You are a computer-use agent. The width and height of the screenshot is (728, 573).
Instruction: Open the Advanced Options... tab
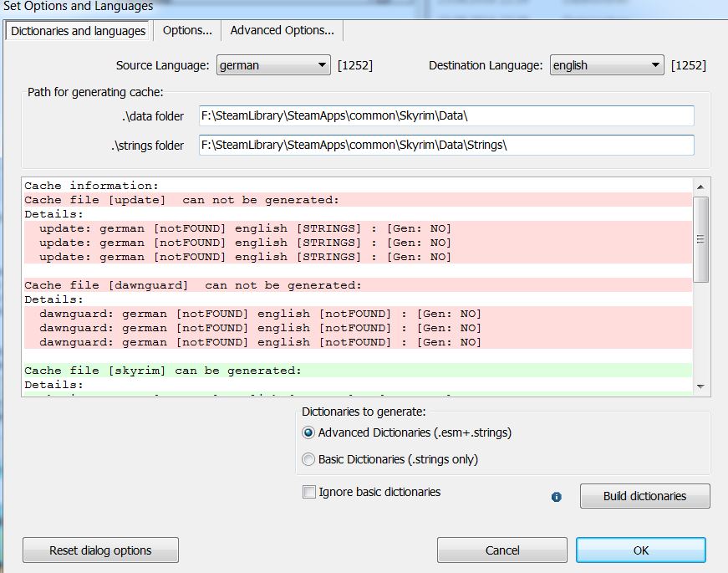(282, 30)
